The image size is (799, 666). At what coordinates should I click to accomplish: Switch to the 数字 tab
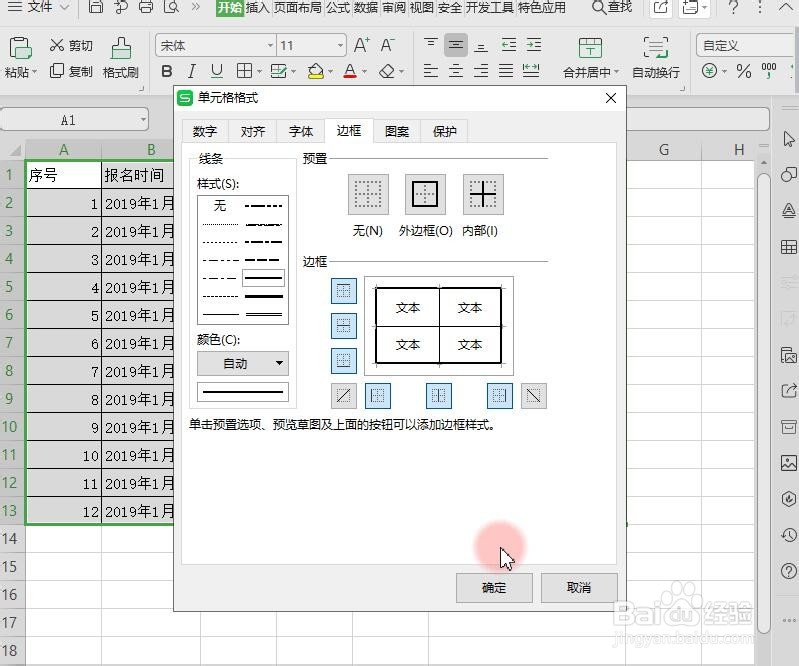coord(205,131)
